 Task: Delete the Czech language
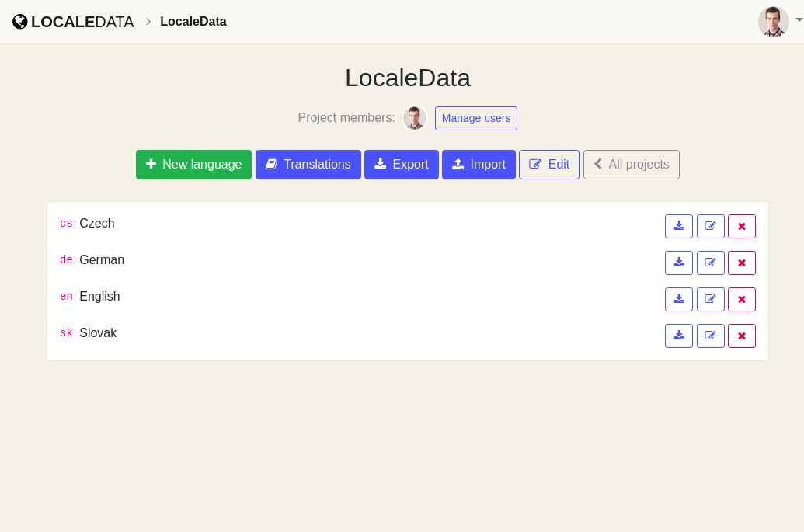coord(741,227)
